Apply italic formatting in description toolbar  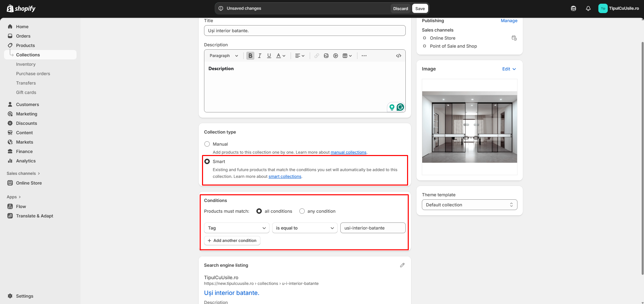[x=259, y=56]
